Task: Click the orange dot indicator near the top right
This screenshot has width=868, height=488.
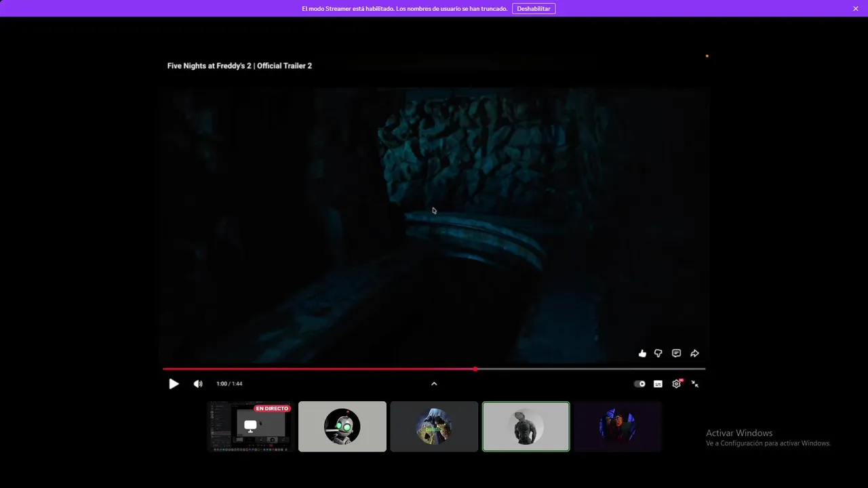Action: pos(707,56)
